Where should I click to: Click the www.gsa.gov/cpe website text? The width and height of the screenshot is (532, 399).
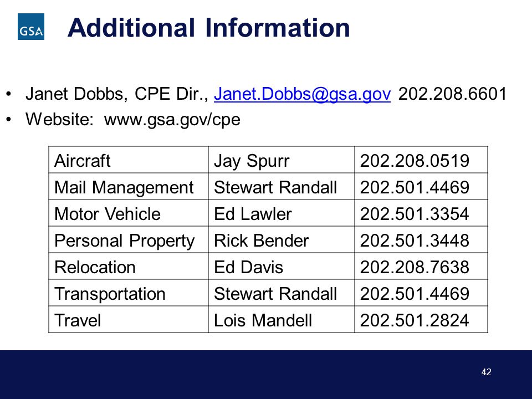click(x=172, y=120)
